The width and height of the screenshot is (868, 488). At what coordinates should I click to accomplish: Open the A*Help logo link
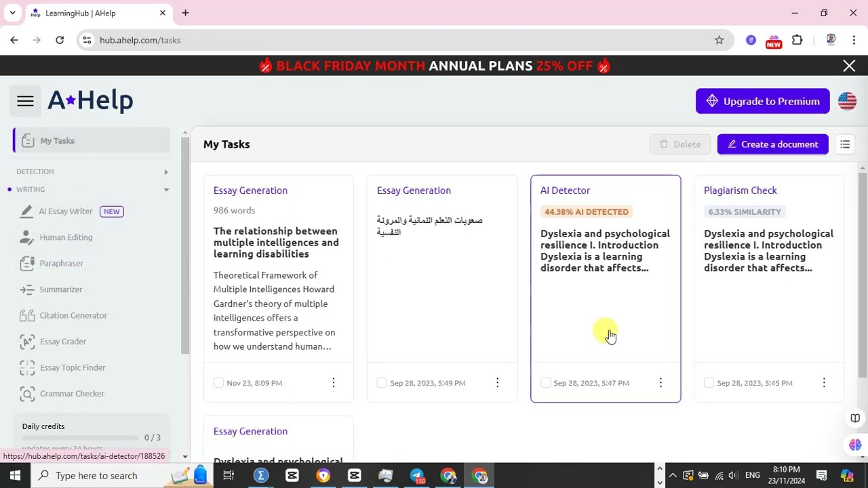[x=90, y=100]
